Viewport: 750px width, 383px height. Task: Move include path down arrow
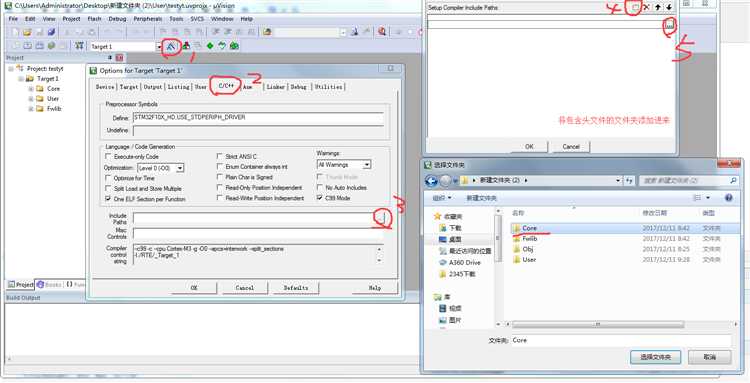tap(669, 7)
